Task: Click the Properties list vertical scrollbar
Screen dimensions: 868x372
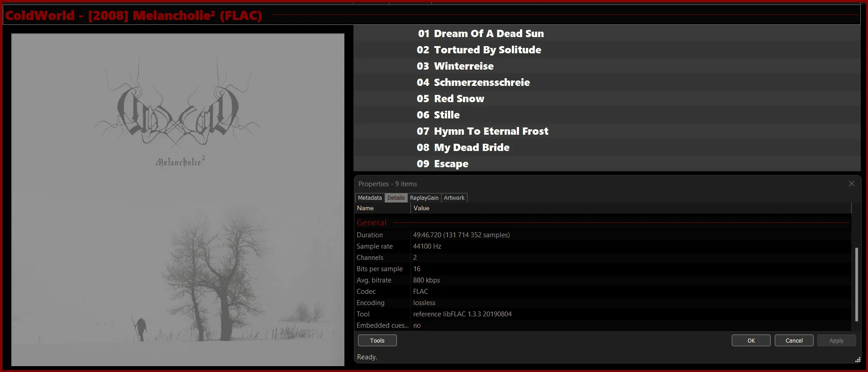Action: pyautogui.click(x=856, y=284)
